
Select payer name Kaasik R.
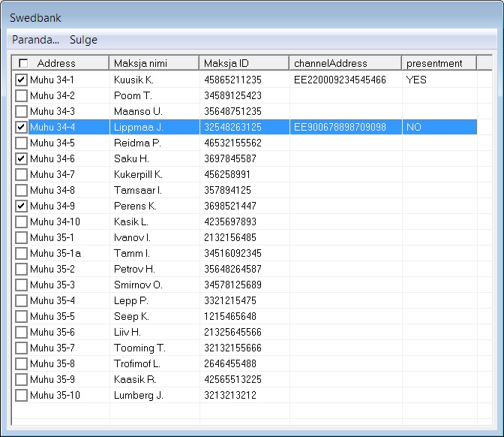[x=135, y=379]
